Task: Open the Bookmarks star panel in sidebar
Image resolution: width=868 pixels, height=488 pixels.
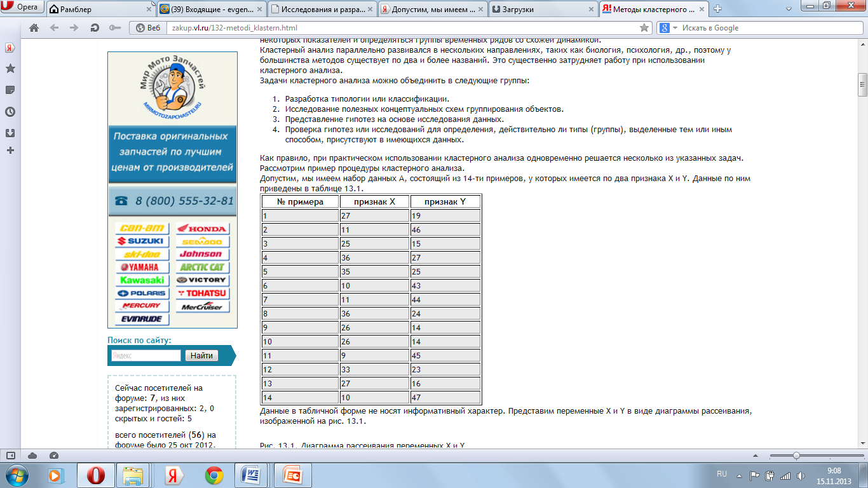Action: [x=10, y=69]
